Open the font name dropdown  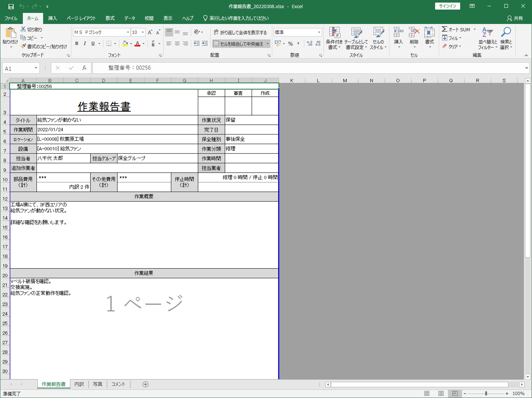pyautogui.click(x=128, y=32)
